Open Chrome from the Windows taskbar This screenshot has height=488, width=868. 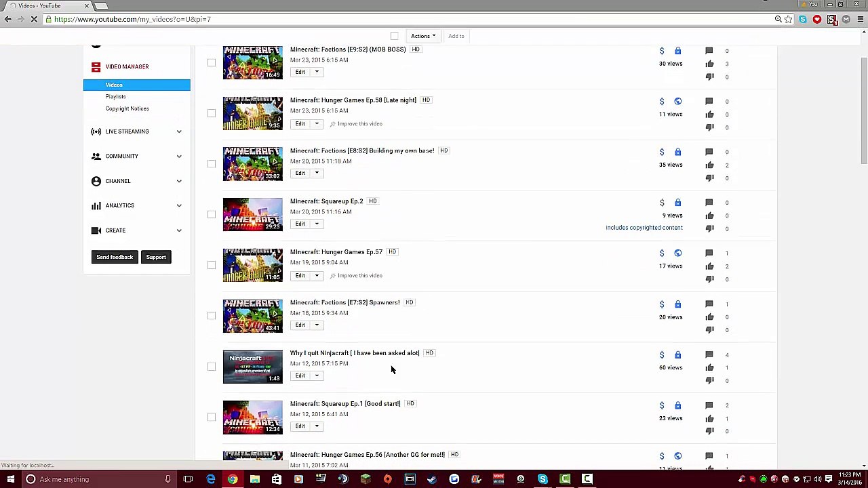[233, 479]
